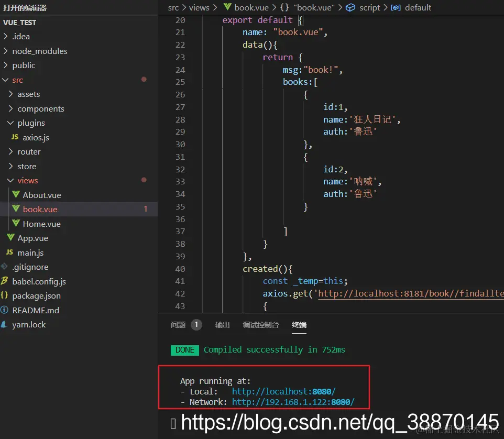Click the Vue icon beside Home.vue
This screenshot has height=439, width=504.
click(x=16, y=223)
